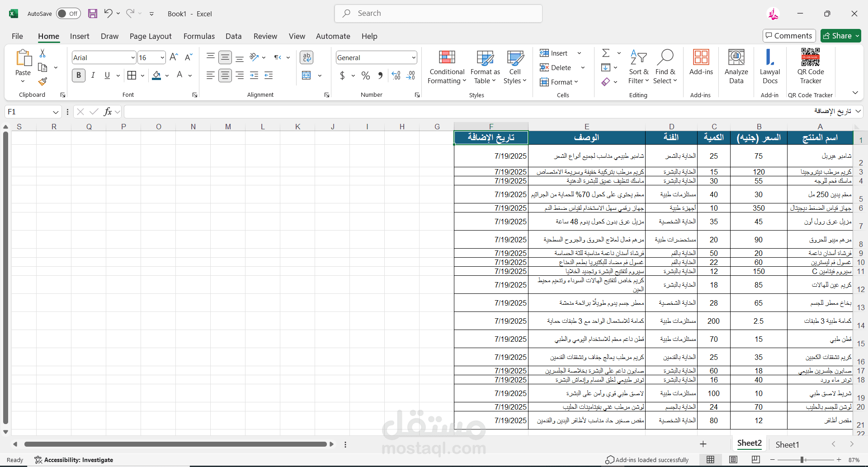Image resolution: width=868 pixels, height=467 pixels.
Task: Expand Conditional Formatting menu
Action: (x=447, y=67)
